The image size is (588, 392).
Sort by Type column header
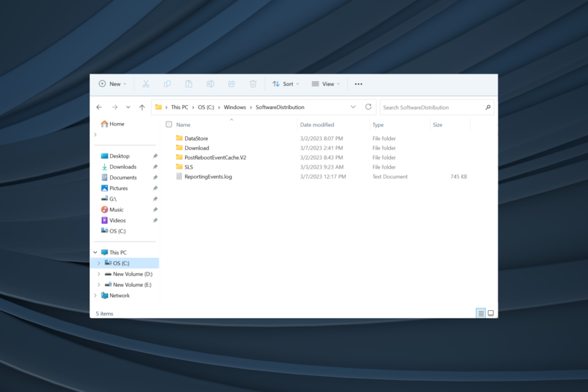(378, 125)
